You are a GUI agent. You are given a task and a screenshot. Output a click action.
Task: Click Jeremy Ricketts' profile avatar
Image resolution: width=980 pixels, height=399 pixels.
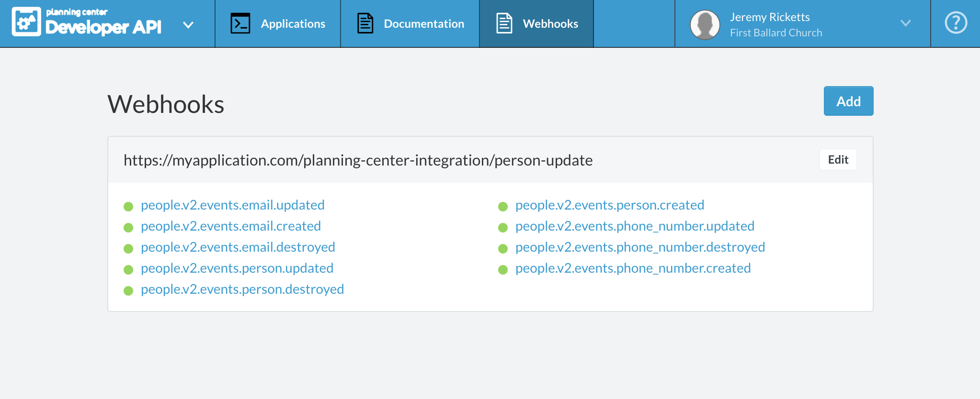[x=705, y=24]
